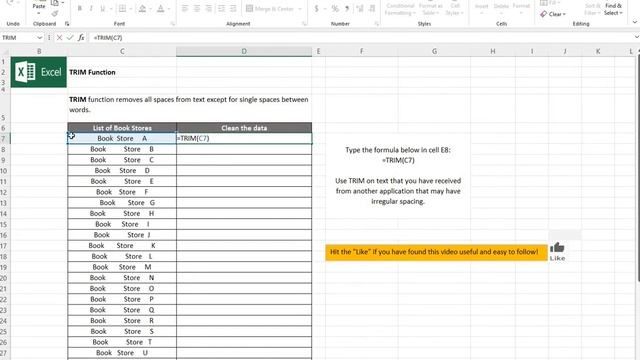
Task: Open Format cells menu
Action: tap(521, 8)
